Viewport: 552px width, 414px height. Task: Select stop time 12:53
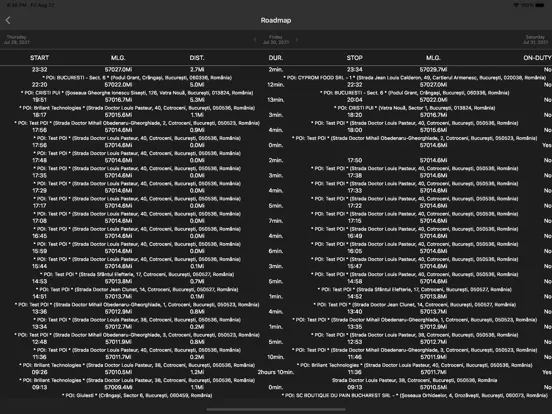pyautogui.click(x=355, y=342)
